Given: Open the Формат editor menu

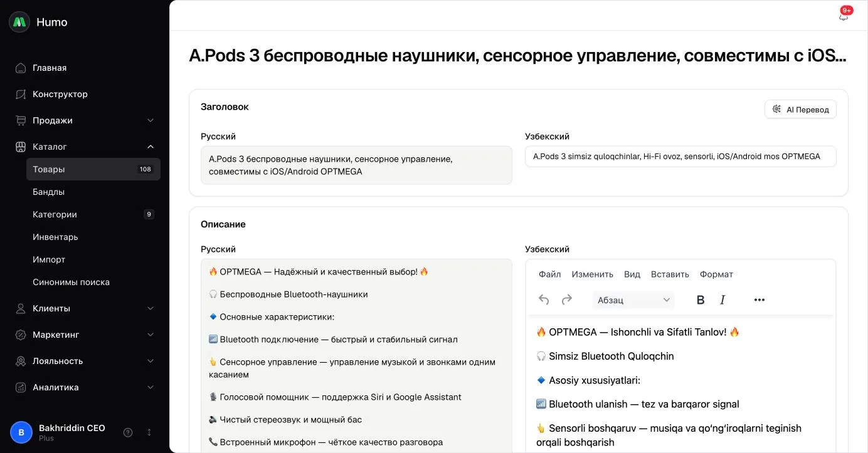Looking at the screenshot, I should (x=716, y=274).
